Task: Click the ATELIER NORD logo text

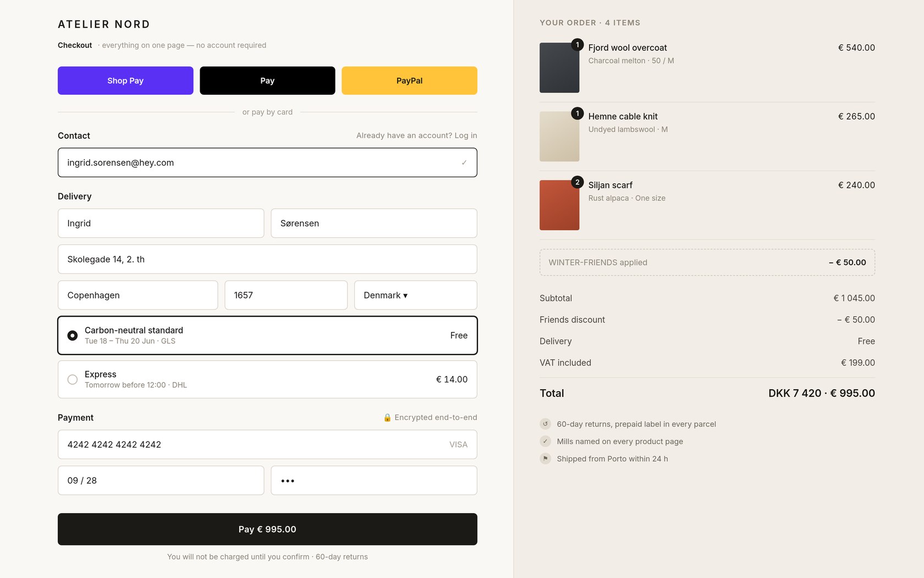Action: [x=104, y=24]
